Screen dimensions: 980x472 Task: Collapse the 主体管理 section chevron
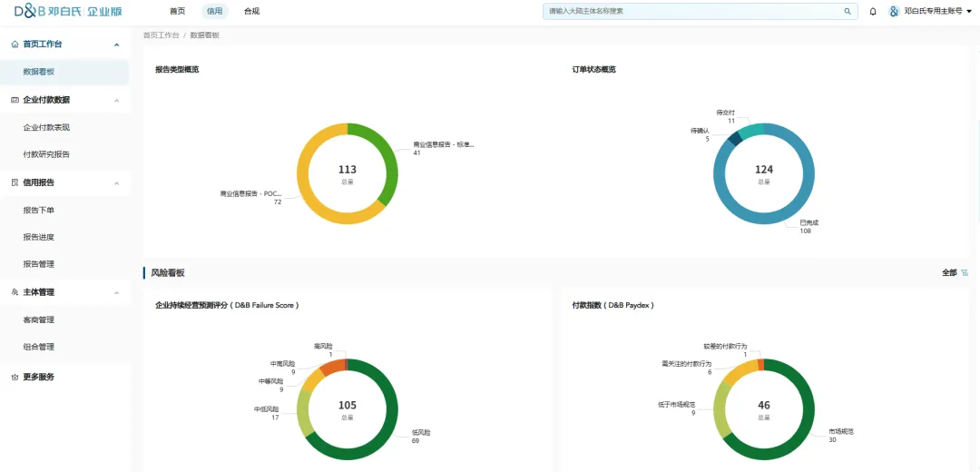(x=116, y=292)
